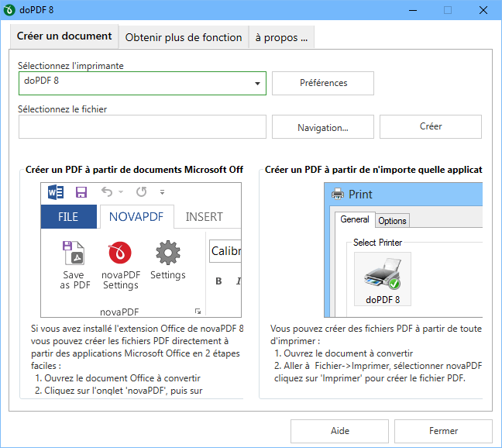Click the Fermer button

(x=443, y=431)
